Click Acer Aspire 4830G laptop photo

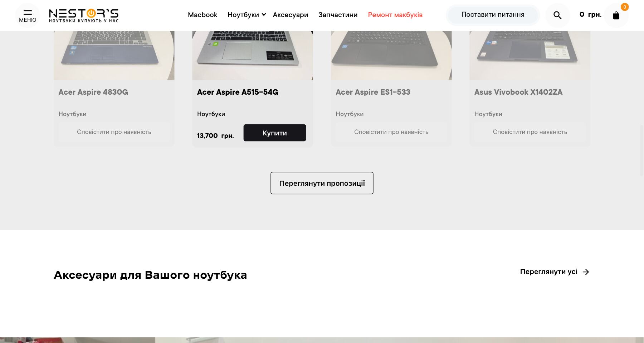point(114,55)
